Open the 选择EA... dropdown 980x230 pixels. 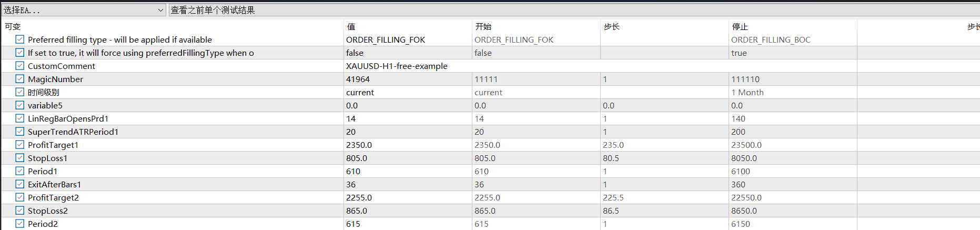coord(84,10)
